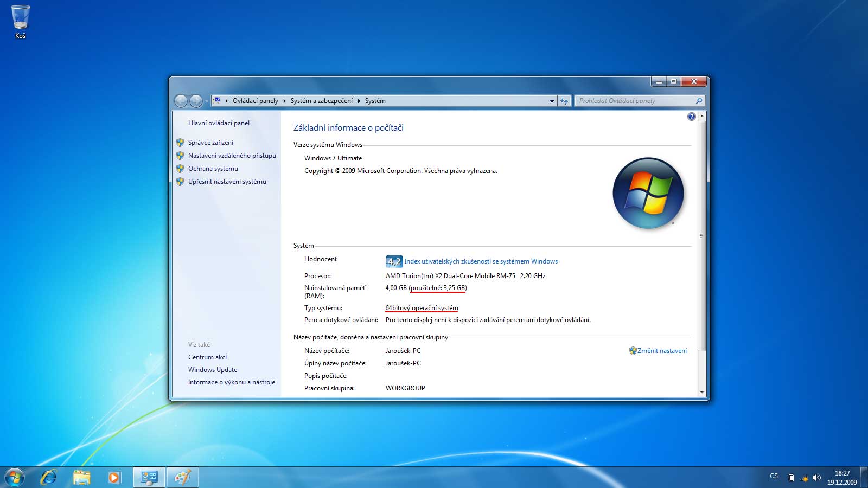This screenshot has height=488, width=868.
Task: Launch Windows Media Player from taskbar
Action: click(x=114, y=477)
